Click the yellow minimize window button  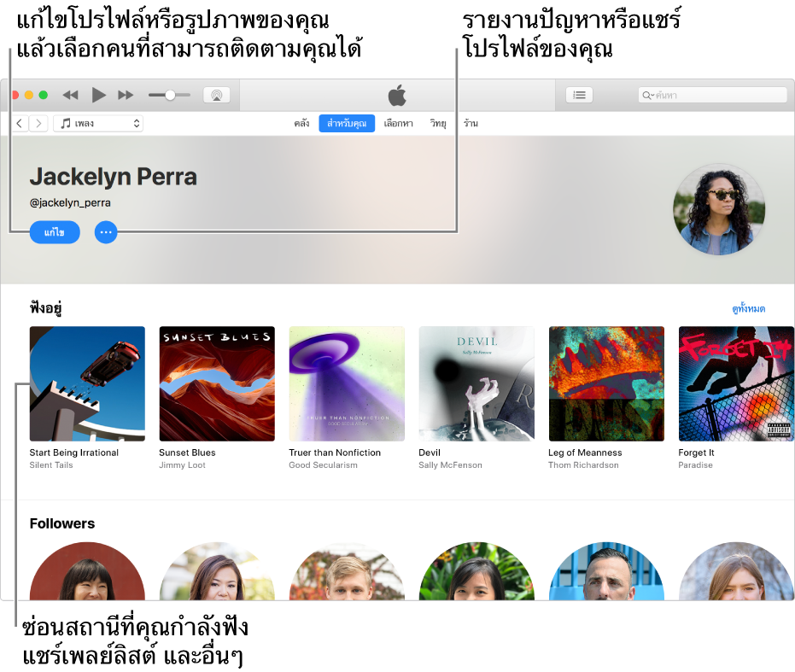pyautogui.click(x=29, y=95)
